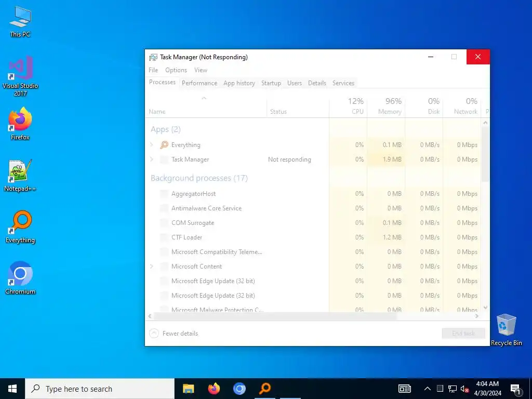Sort by Memory column header

click(x=386, y=106)
